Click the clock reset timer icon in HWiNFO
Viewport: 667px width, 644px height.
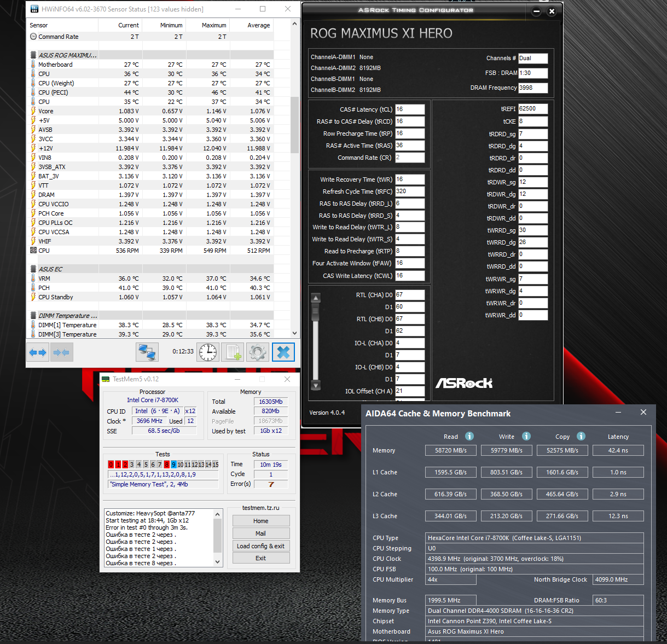[x=208, y=352]
